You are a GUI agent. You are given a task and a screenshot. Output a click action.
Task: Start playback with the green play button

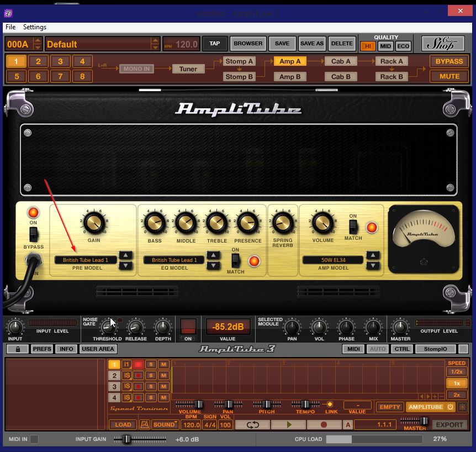point(288,424)
